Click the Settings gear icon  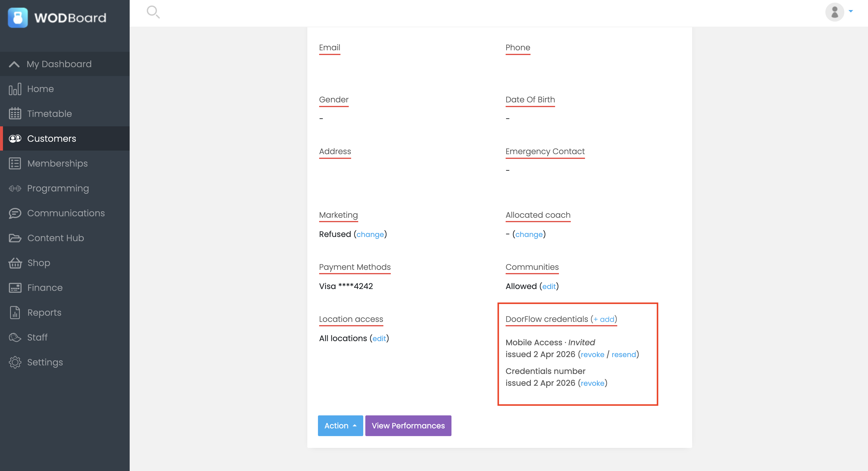pos(15,363)
